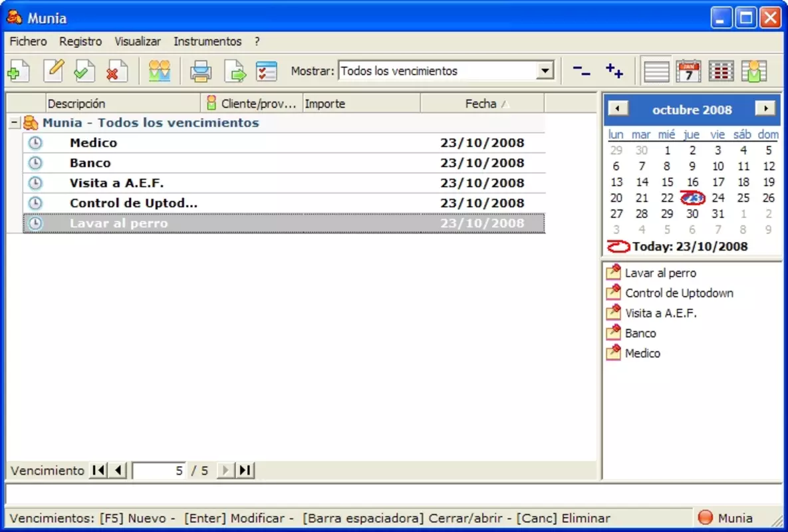Minimize the Munia window
The height and width of the screenshot is (532, 788).
(721, 18)
